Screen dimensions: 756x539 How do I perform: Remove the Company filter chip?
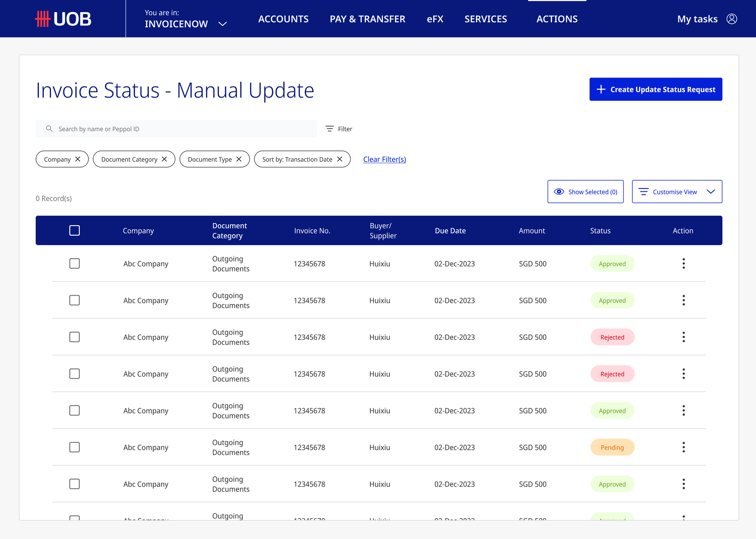click(x=78, y=159)
